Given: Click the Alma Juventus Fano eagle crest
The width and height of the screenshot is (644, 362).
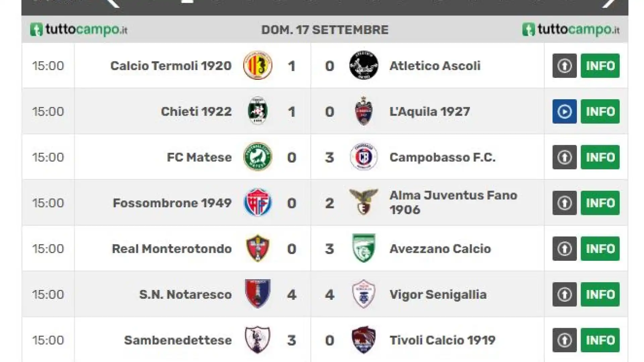Looking at the screenshot, I should pos(364,202).
